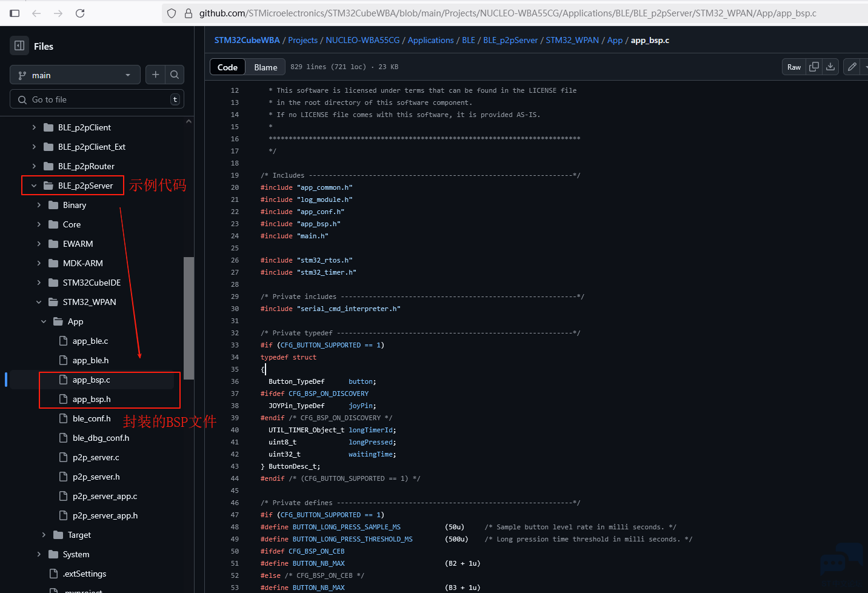Open BLE_p2pServer breadcrumb link
Screen dimensions: 868x593
[510, 40]
